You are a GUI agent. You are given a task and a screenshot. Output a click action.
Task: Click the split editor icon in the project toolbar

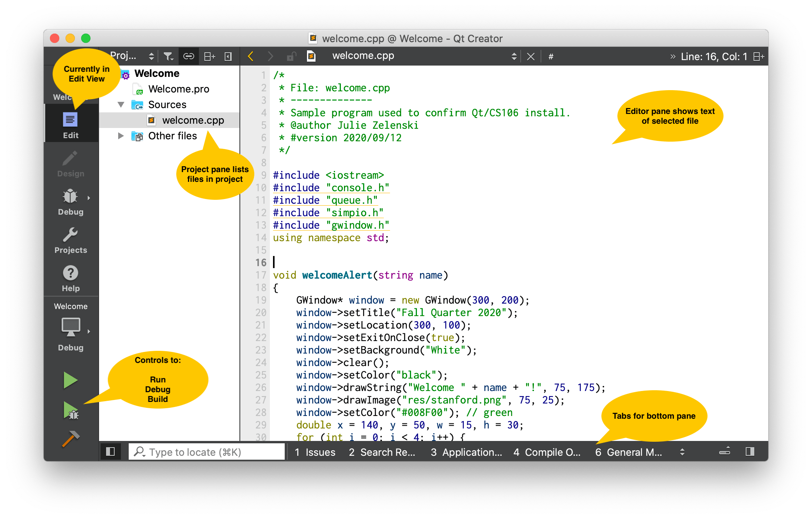tap(209, 56)
